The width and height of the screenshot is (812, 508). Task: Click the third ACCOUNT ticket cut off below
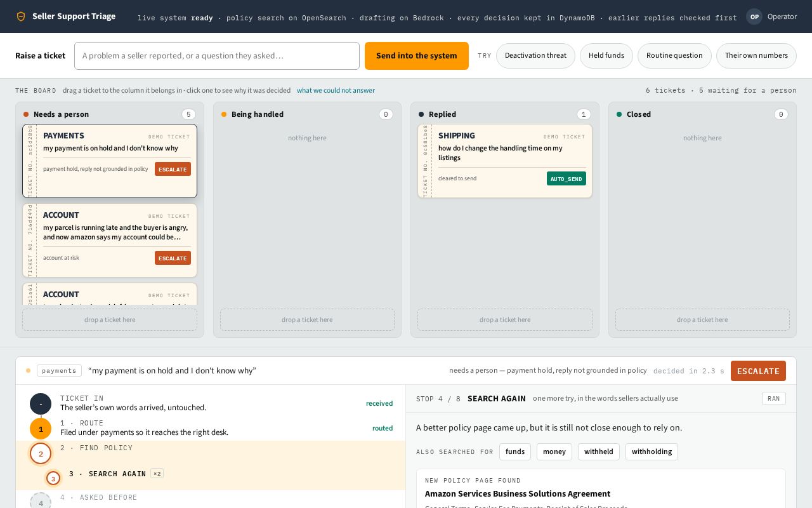110,294
